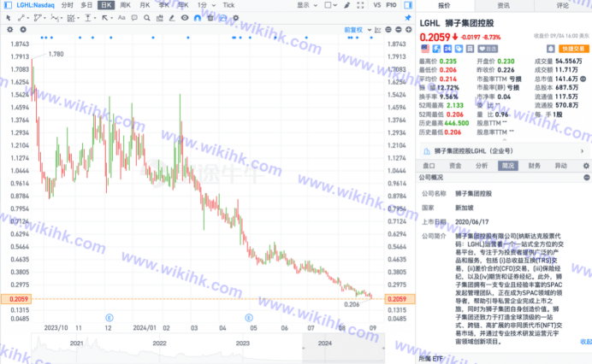The width and height of the screenshot is (592, 364).
Task: Select the Aa text annotation tool
Action: (121, 18)
